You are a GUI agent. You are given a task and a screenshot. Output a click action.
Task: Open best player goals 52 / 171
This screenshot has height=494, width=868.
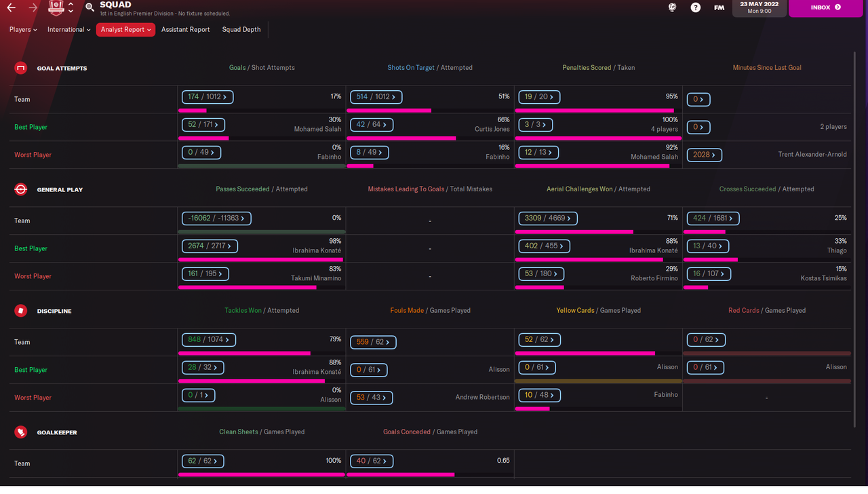coord(203,125)
